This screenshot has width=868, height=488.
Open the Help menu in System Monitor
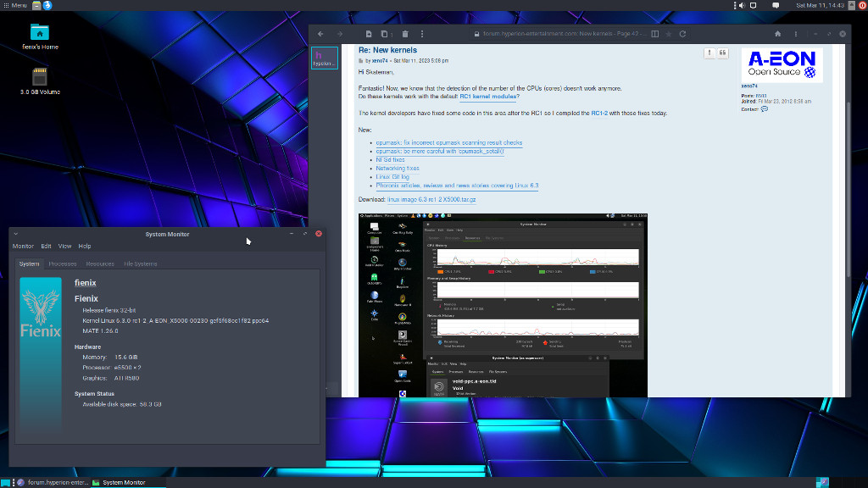click(85, 247)
